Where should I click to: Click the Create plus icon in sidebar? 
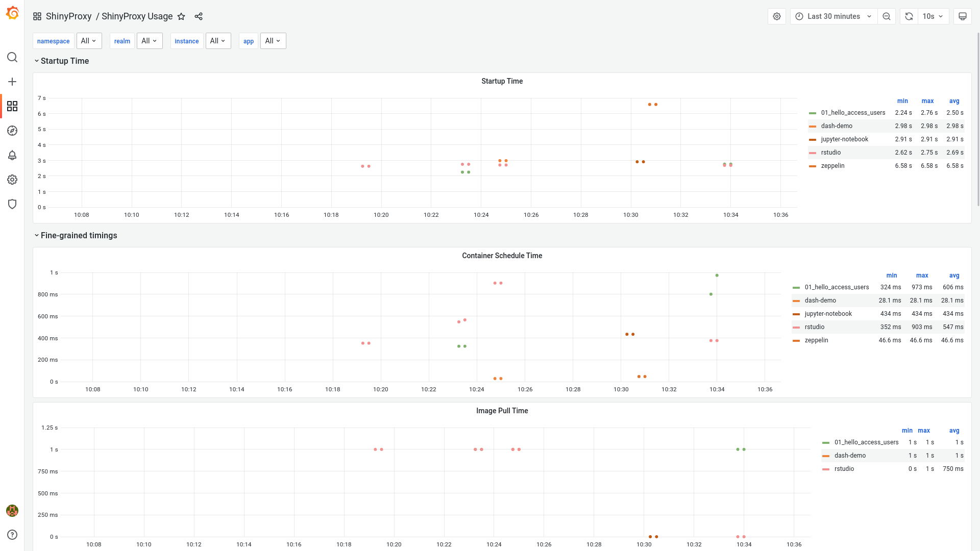[x=12, y=82]
